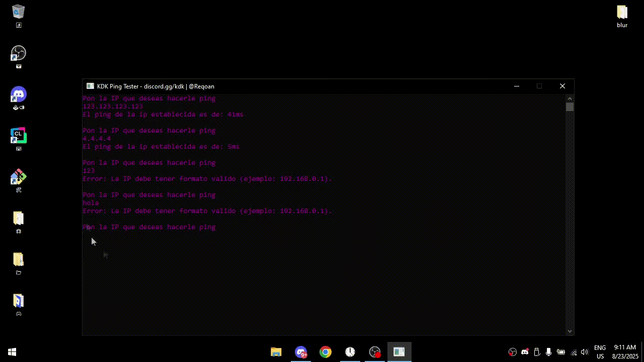Select the blur folder on desktop
This screenshot has width=644, height=362.
(622, 15)
